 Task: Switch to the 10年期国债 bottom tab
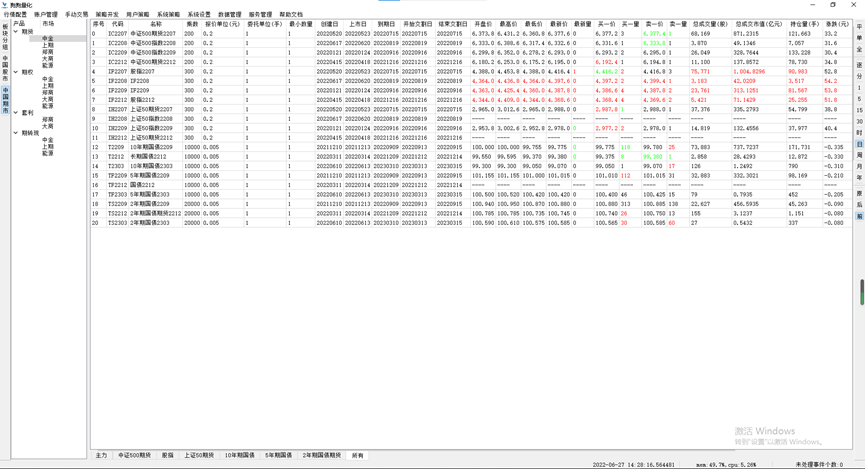(239, 455)
